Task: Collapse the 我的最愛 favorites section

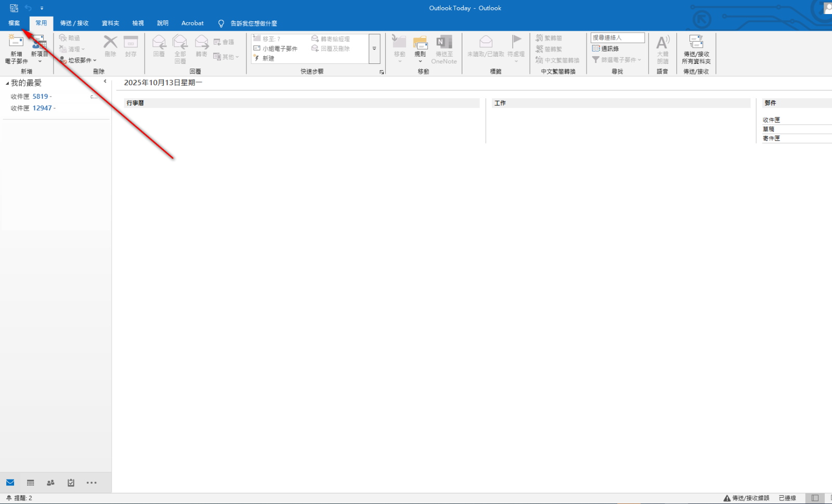Action: pyautogui.click(x=7, y=83)
